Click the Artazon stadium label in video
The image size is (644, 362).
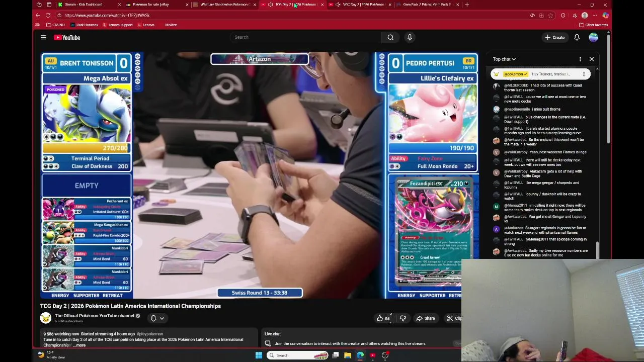click(x=260, y=59)
